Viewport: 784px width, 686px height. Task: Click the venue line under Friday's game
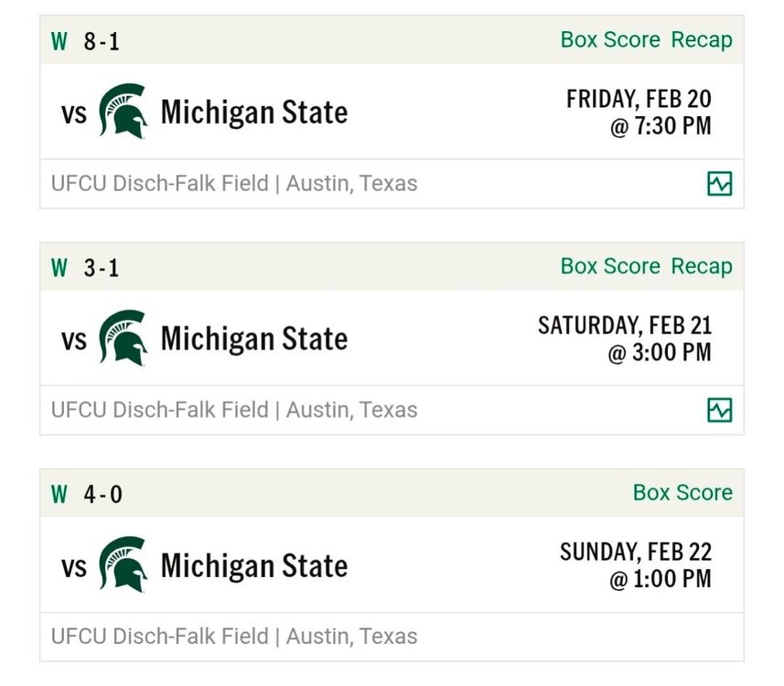234,184
